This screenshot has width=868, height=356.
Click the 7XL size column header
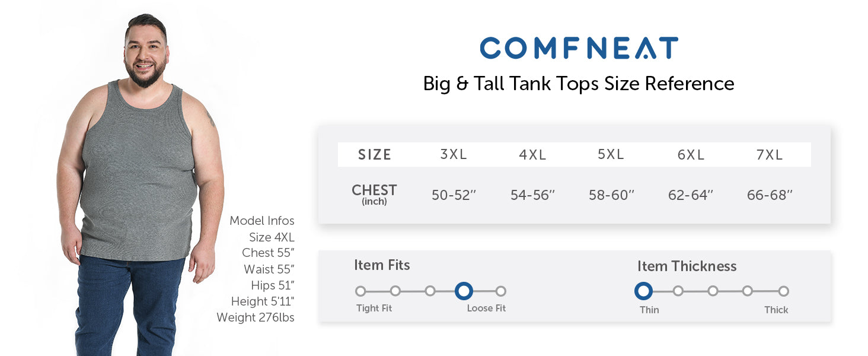pos(770,155)
